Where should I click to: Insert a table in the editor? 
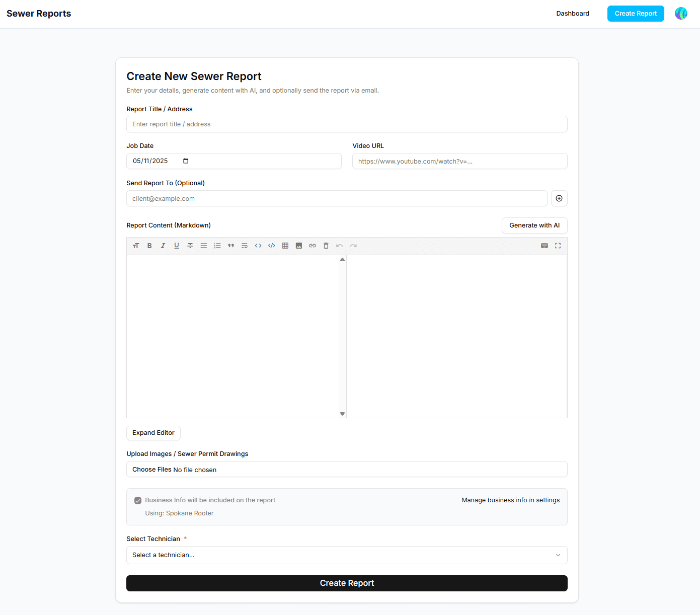point(285,246)
